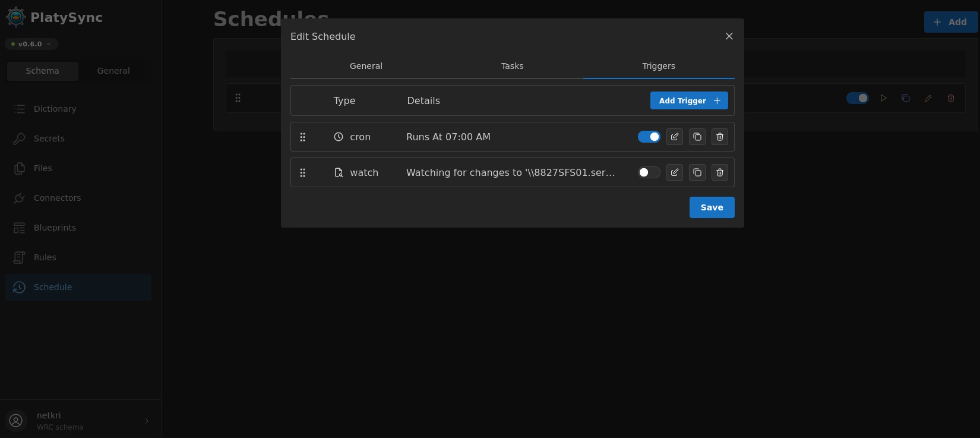Disable the cron trigger toggle

(649, 137)
